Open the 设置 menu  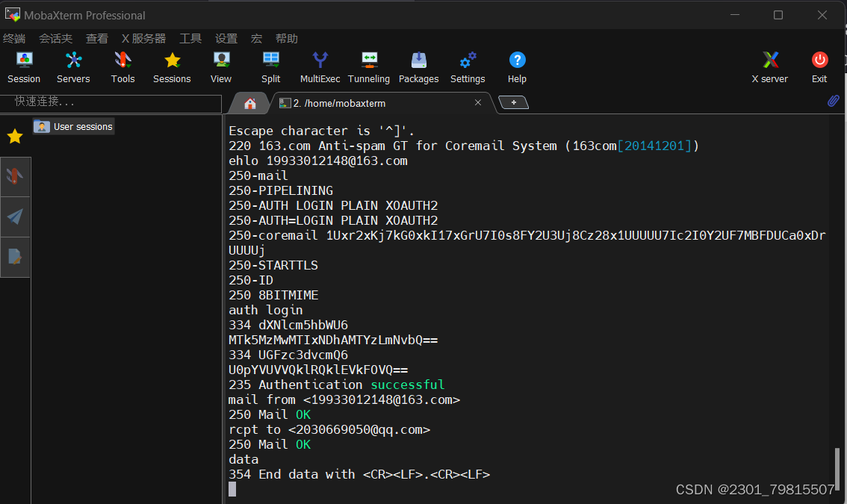[x=226, y=38]
